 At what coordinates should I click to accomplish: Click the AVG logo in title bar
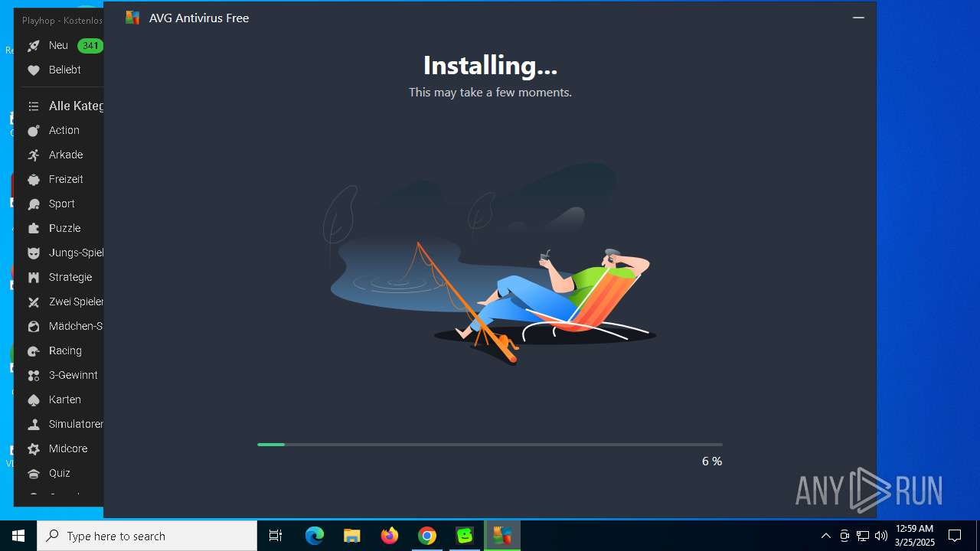coord(132,18)
